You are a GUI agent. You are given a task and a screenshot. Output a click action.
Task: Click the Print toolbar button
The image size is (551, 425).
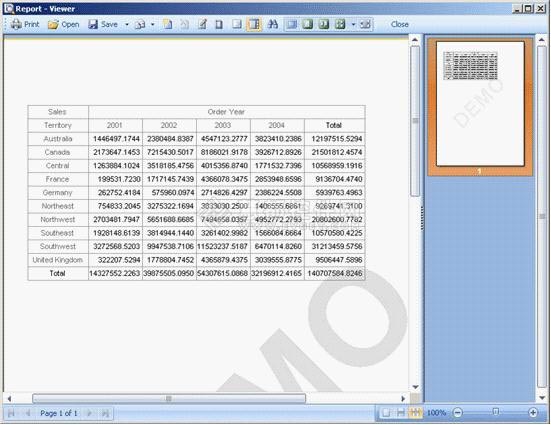click(25, 24)
